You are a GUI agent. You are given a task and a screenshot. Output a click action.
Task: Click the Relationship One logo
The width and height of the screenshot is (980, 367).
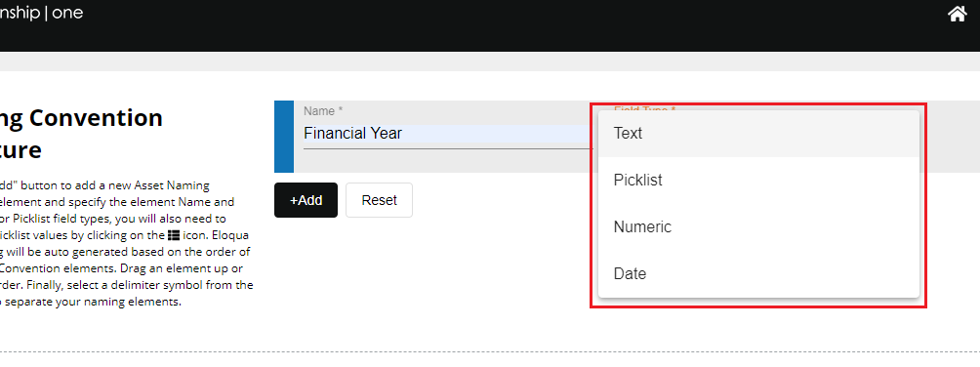click(x=41, y=13)
